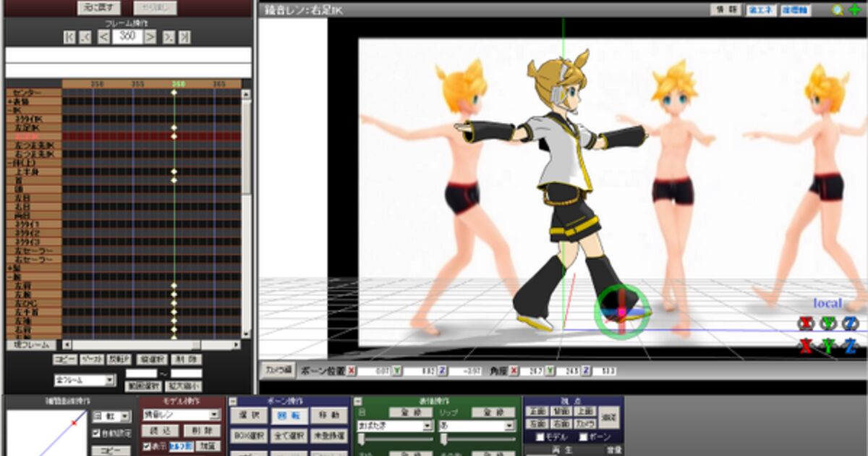
Task: Click the 全て選択 select all button
Action: pos(289,436)
